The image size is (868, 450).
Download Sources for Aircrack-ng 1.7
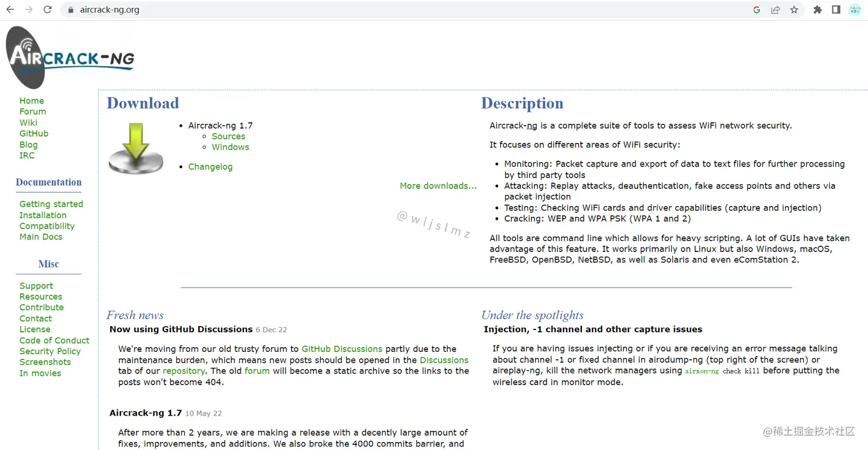coord(228,137)
